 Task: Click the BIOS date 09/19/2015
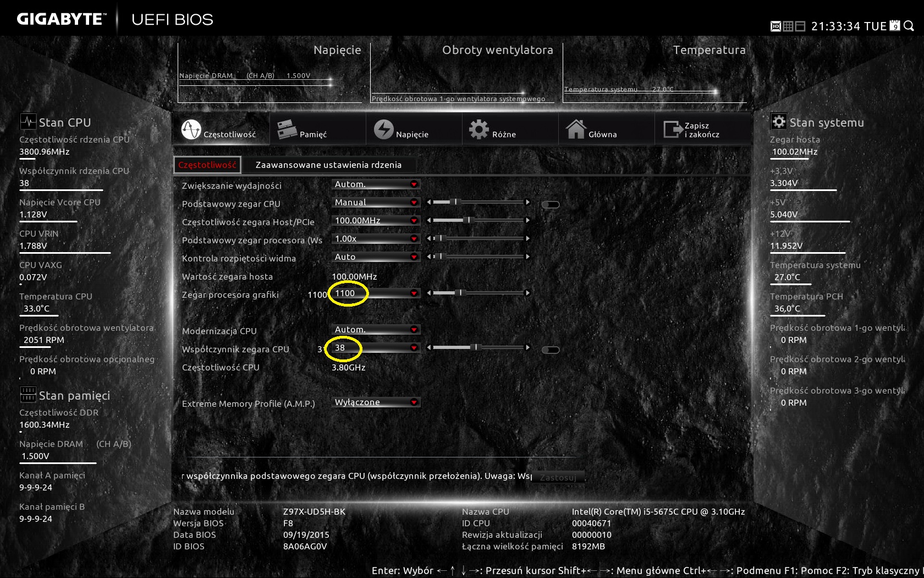click(306, 535)
